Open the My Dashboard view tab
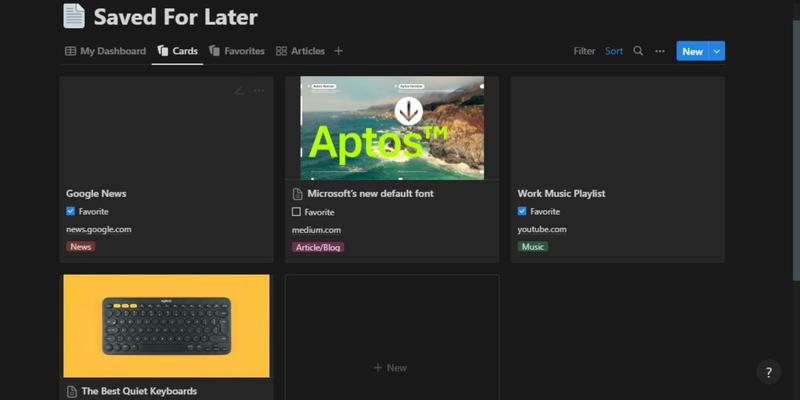The image size is (800, 400). point(105,51)
